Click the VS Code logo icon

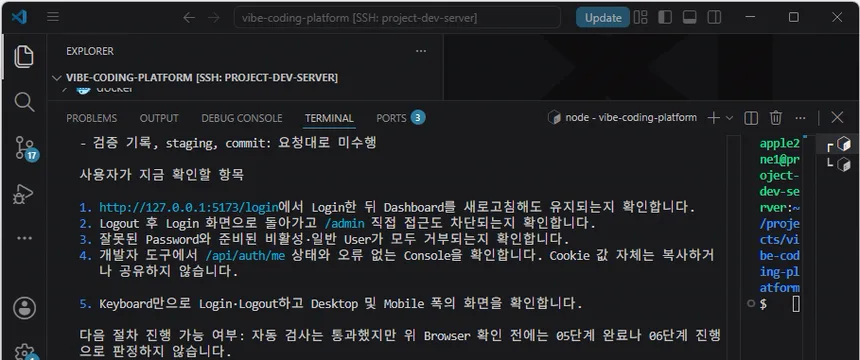click(x=19, y=17)
